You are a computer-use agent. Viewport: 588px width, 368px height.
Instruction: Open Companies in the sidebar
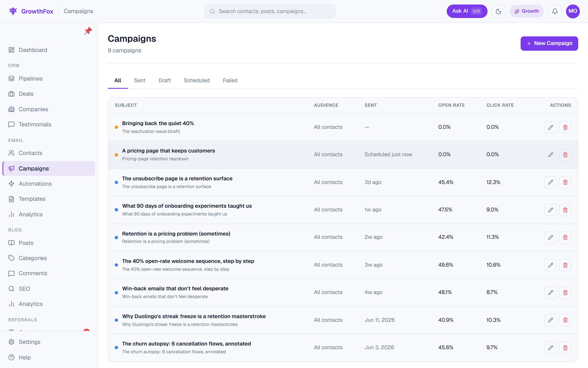click(49, 109)
